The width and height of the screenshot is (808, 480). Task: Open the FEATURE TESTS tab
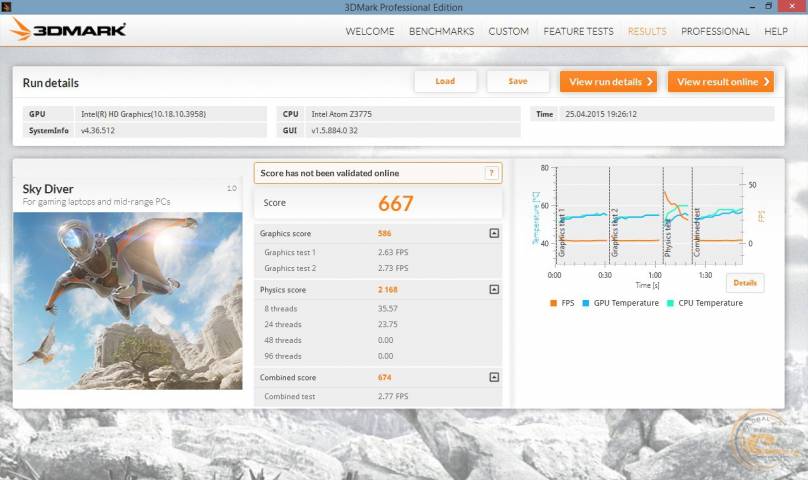578,31
